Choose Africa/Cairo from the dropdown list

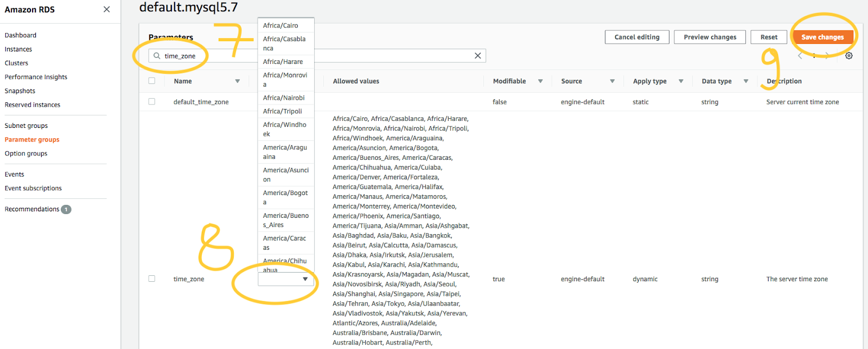coord(280,25)
